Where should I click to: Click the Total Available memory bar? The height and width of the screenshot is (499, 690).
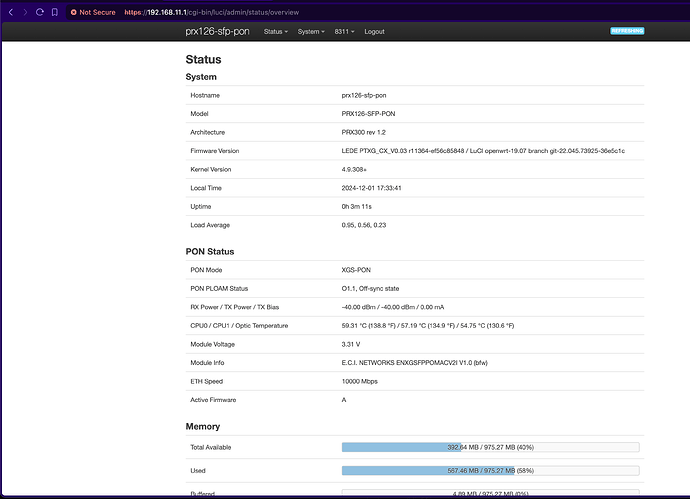click(490, 447)
